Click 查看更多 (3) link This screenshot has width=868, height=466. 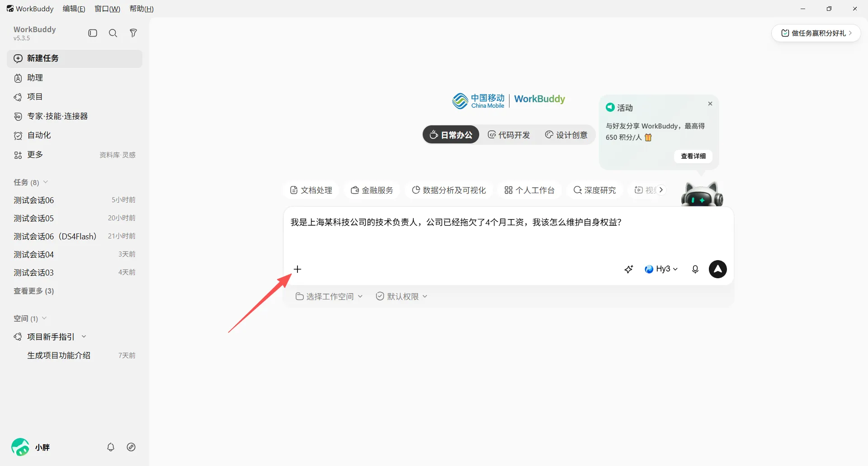coord(34,291)
